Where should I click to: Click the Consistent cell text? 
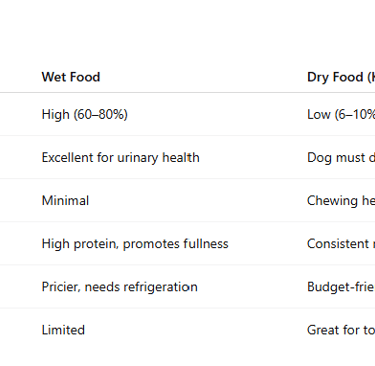coord(341,244)
